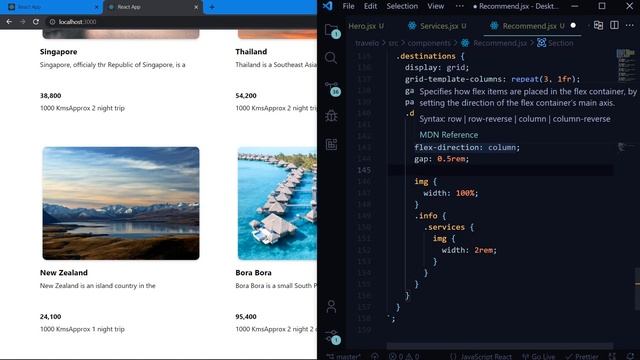Viewport: 640px width, 360px height.
Task: Click the 24,100 price
Action: point(51,317)
